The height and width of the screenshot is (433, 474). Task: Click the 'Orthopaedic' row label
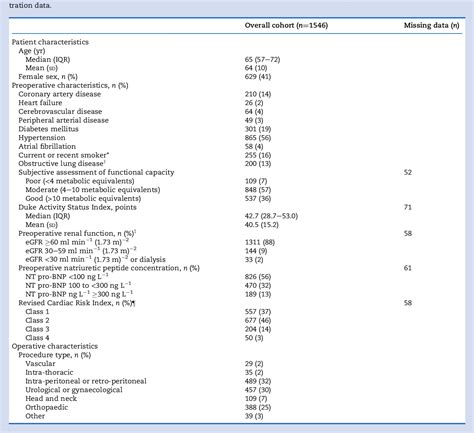[x=47, y=407]
